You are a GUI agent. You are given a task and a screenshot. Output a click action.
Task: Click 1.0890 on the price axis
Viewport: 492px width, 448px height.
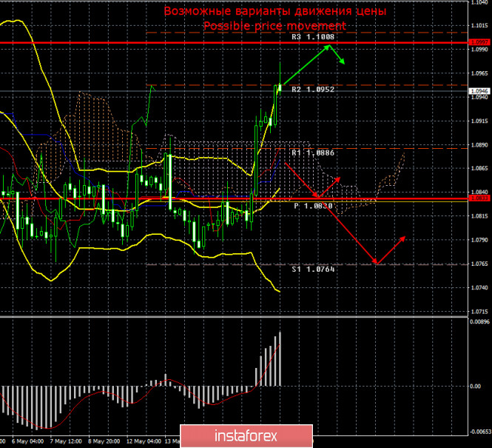pos(479,145)
